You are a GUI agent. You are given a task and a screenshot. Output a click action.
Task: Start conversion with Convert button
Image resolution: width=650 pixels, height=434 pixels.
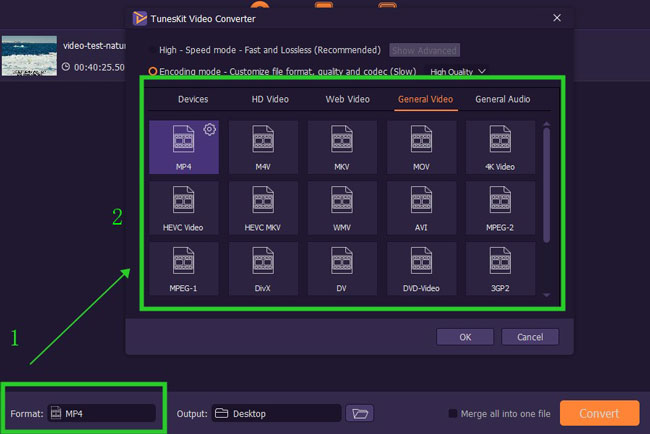599,413
